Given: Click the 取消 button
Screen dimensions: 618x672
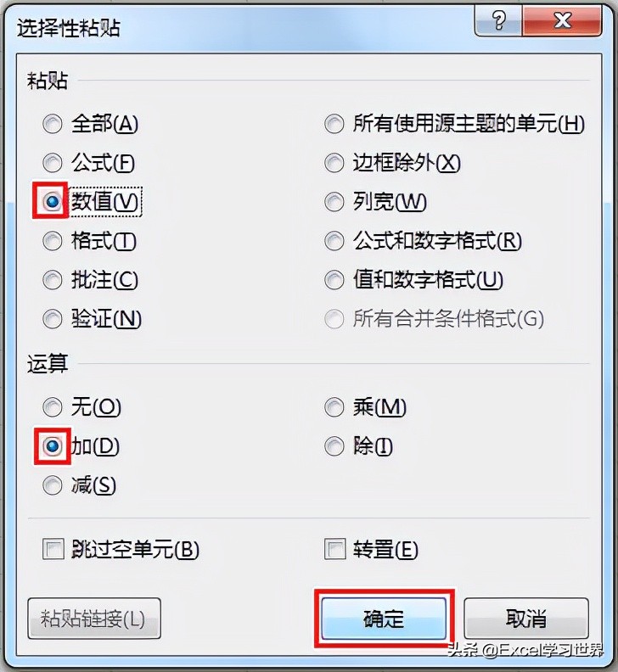Looking at the screenshot, I should click(526, 619).
